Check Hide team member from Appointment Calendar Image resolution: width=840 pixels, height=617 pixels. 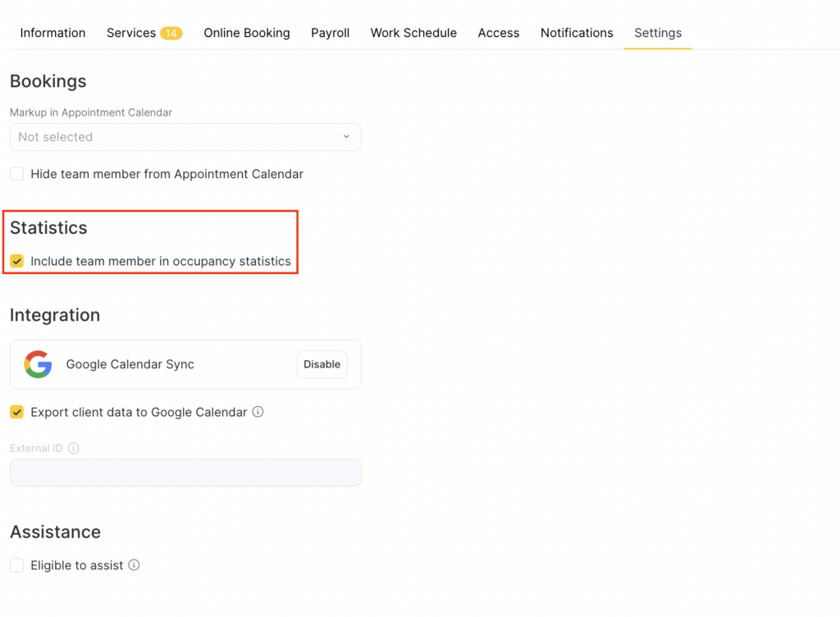[16, 174]
